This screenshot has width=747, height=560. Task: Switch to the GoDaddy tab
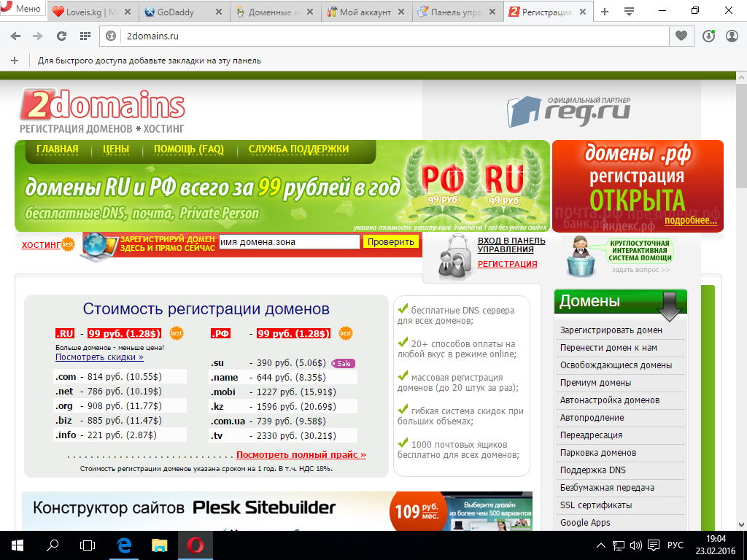184,12
